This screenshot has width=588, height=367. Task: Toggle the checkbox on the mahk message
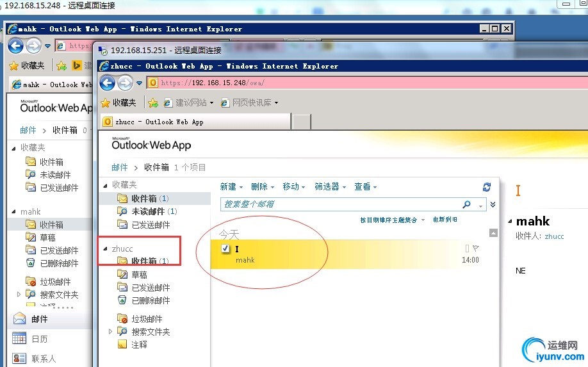[225, 248]
